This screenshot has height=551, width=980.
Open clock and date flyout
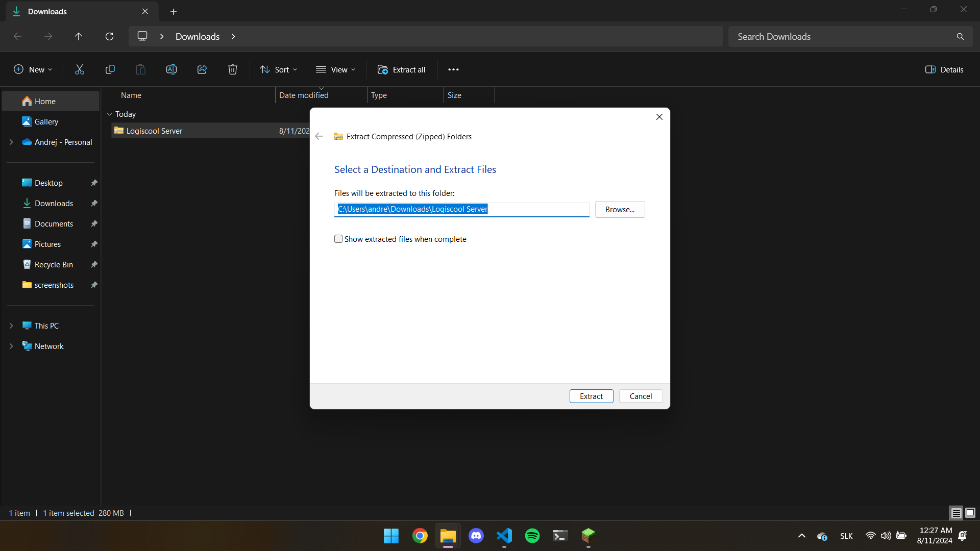coord(935,536)
